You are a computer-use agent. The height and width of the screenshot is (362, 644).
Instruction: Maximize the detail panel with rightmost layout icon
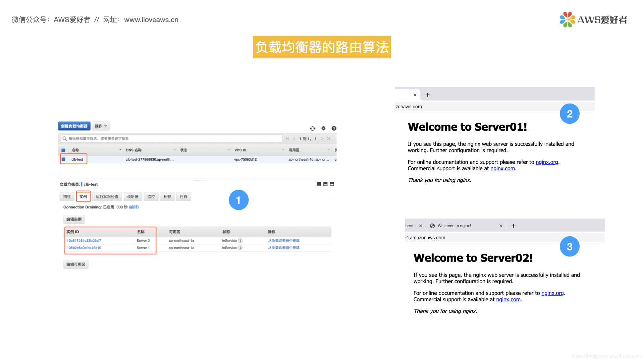pos(332,184)
